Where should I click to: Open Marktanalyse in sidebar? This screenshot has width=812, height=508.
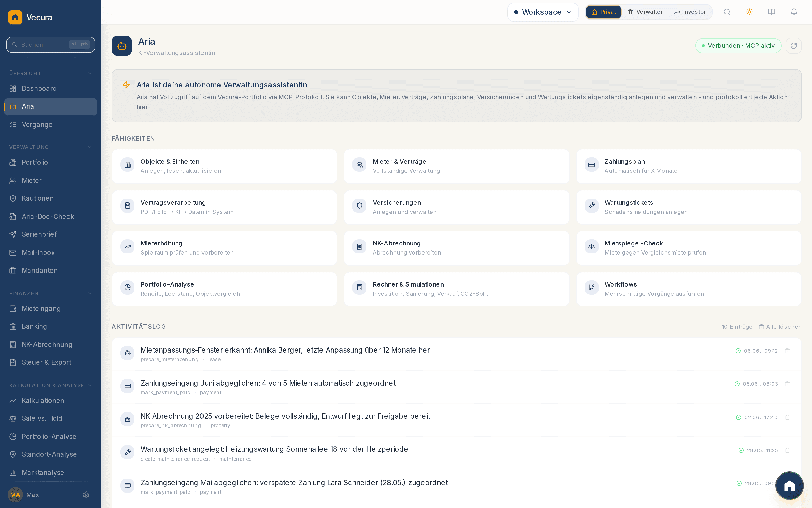click(x=51, y=473)
